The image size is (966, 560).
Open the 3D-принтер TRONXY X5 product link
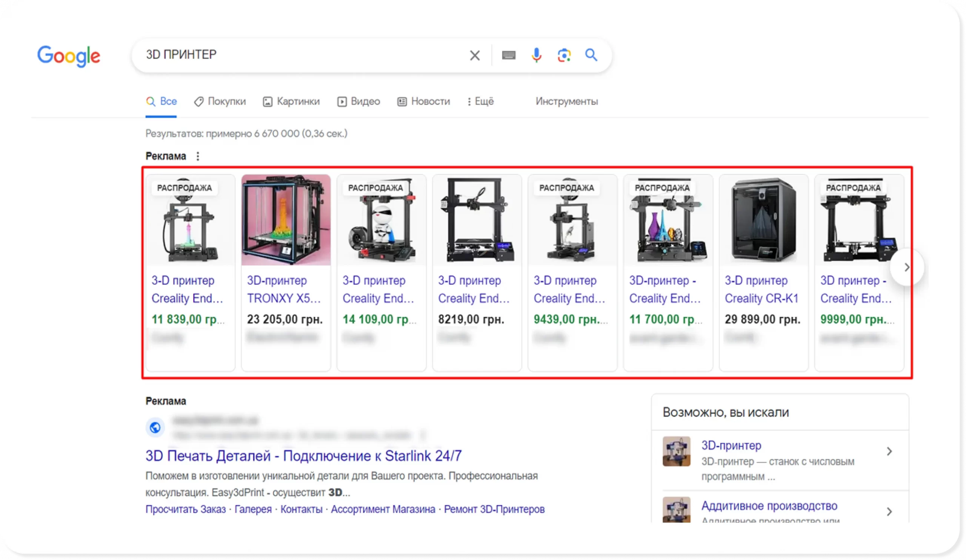284,289
